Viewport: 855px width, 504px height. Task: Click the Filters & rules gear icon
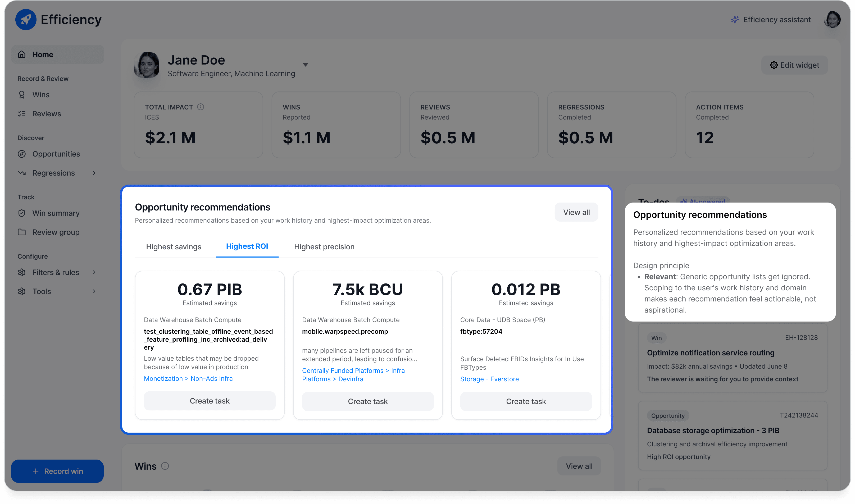click(22, 272)
